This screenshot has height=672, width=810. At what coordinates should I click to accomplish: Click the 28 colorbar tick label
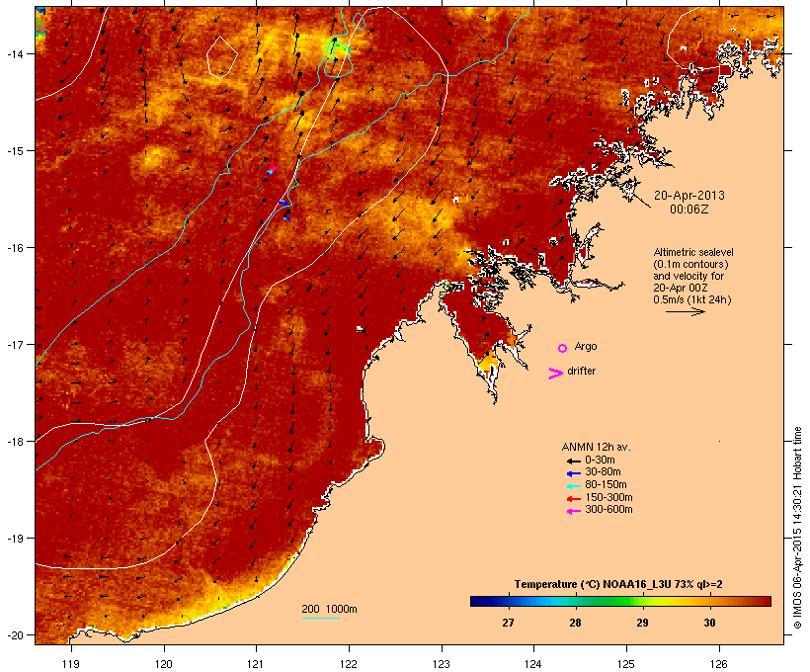click(575, 623)
